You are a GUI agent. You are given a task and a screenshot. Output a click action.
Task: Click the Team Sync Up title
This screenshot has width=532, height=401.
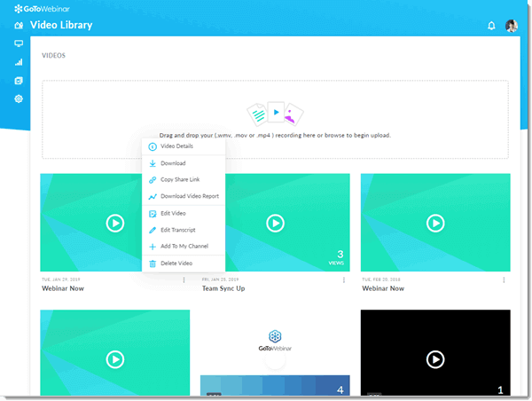pos(223,288)
